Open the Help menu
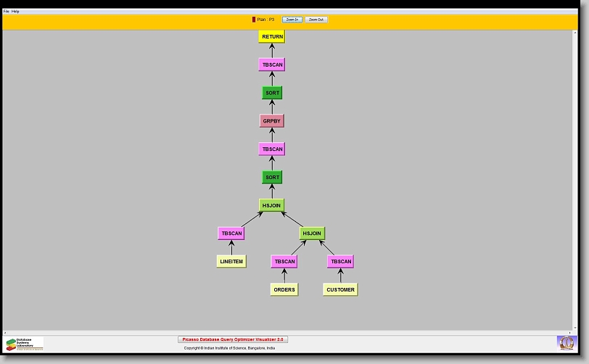Viewport: 589px width, 364px height. pyautogui.click(x=16, y=12)
